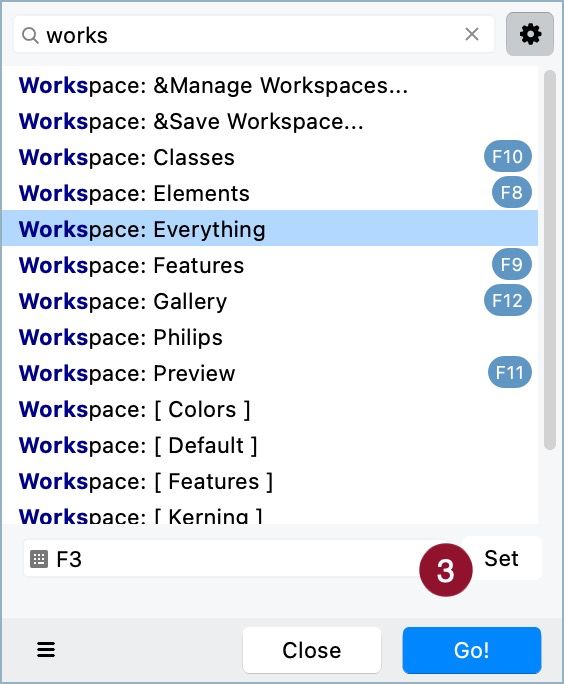
Task: Clear the search field with X icon
Action: point(472,34)
